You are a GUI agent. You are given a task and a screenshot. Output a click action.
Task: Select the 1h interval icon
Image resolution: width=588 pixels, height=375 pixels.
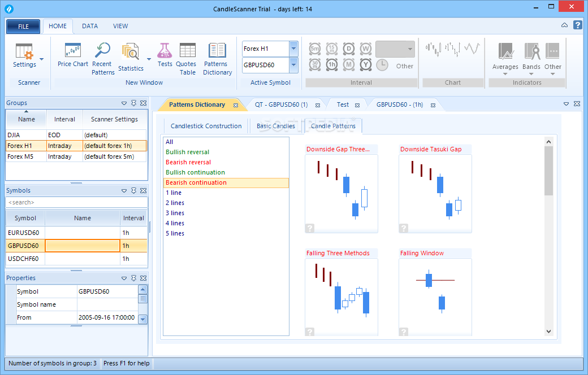pos(332,65)
